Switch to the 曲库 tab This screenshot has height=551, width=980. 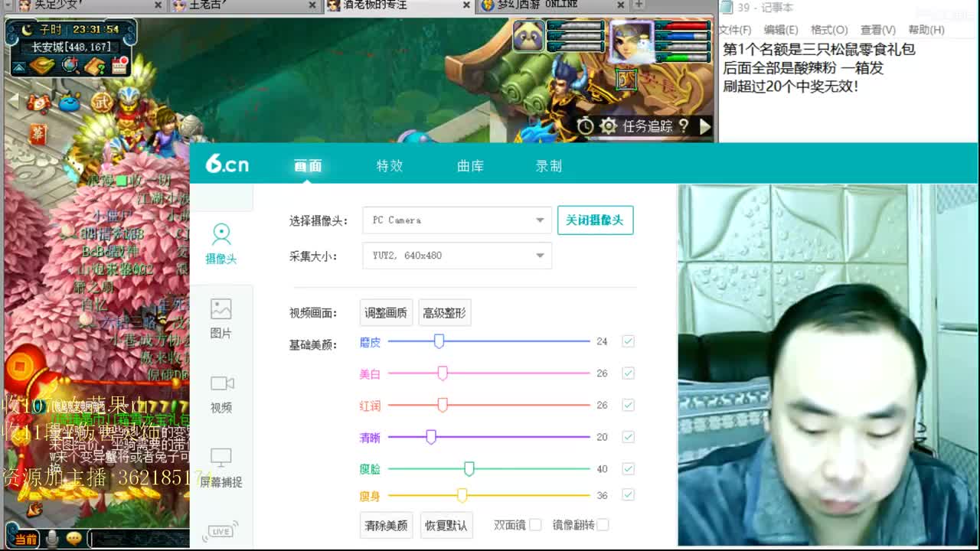[x=470, y=166]
